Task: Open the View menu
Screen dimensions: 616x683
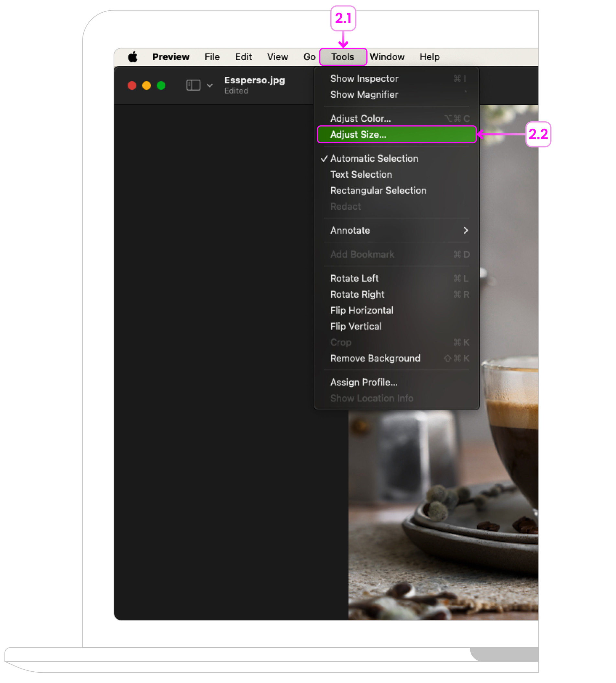Action: coord(277,57)
